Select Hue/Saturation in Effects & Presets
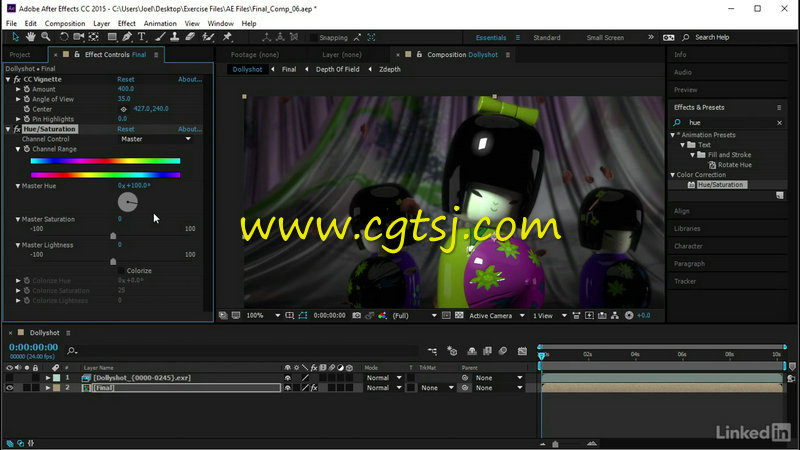 720,185
